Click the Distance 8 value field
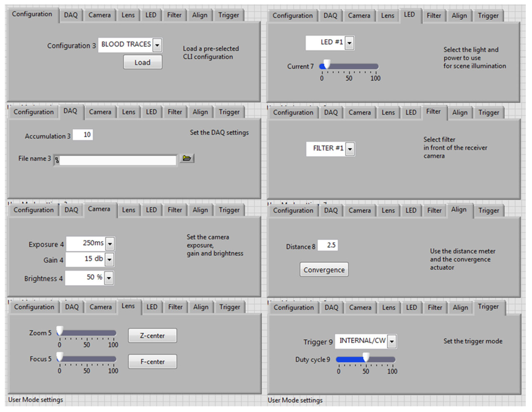The width and height of the screenshot is (532, 412). pos(328,245)
